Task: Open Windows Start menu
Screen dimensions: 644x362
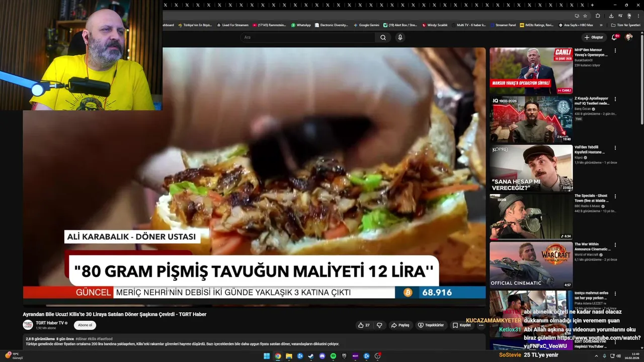Action: (267, 356)
